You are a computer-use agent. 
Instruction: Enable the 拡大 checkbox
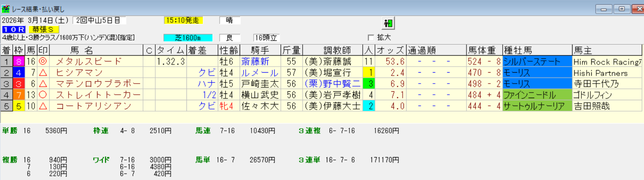(x=371, y=37)
